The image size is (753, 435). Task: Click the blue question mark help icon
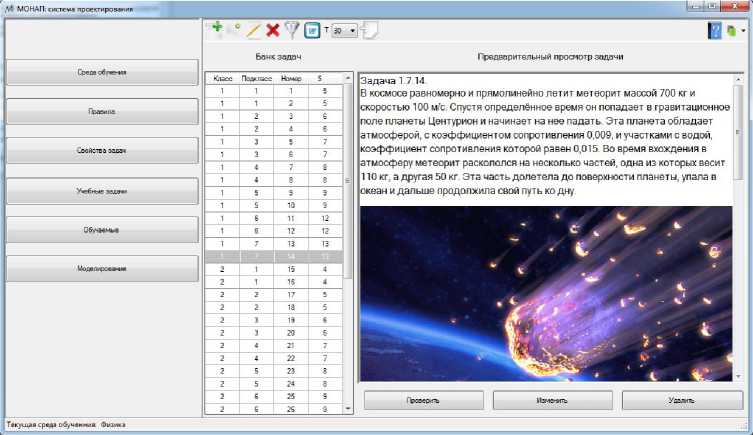tap(715, 31)
